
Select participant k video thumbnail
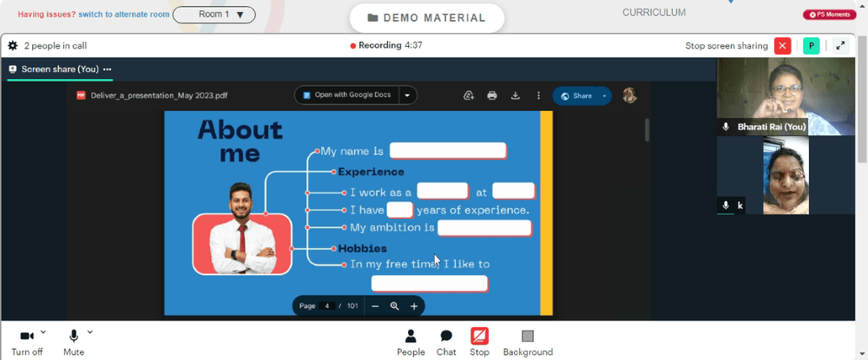point(786,175)
